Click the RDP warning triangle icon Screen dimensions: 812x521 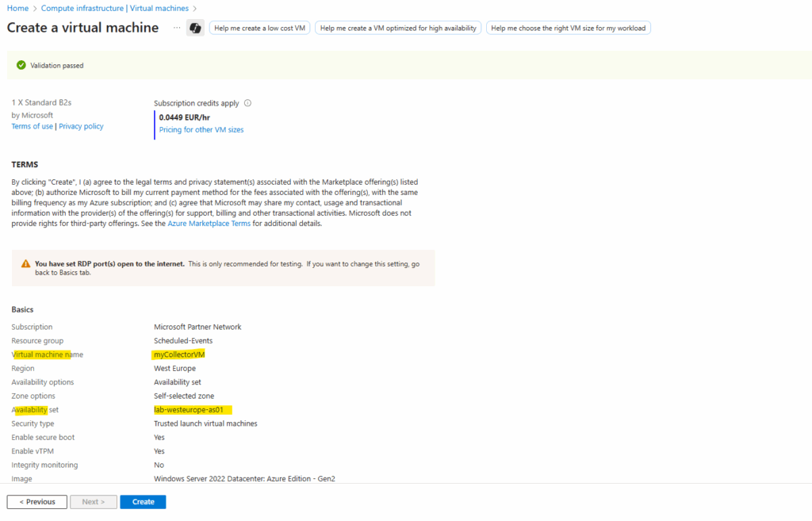[x=26, y=263]
